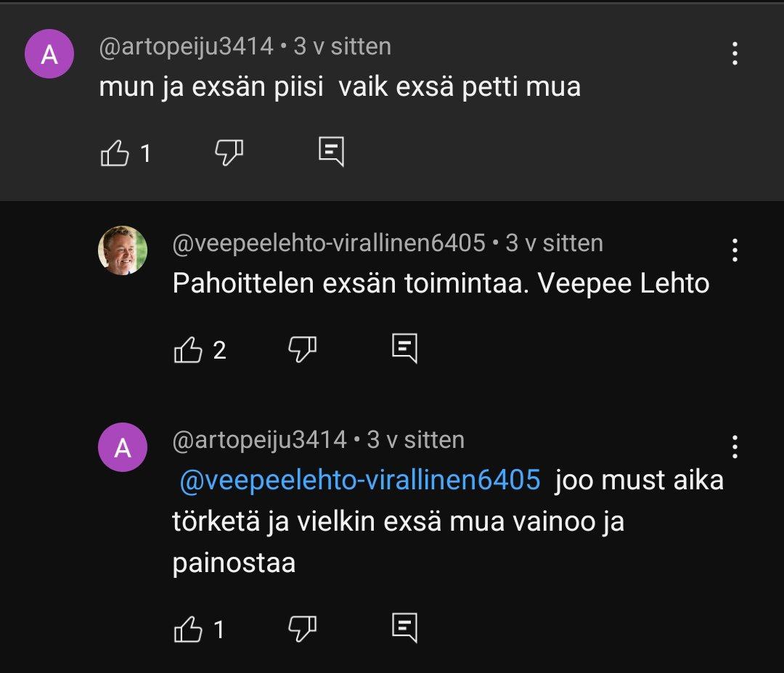Like Veepee Lehto's reply comment
The image size is (784, 673).
pyautogui.click(x=189, y=350)
